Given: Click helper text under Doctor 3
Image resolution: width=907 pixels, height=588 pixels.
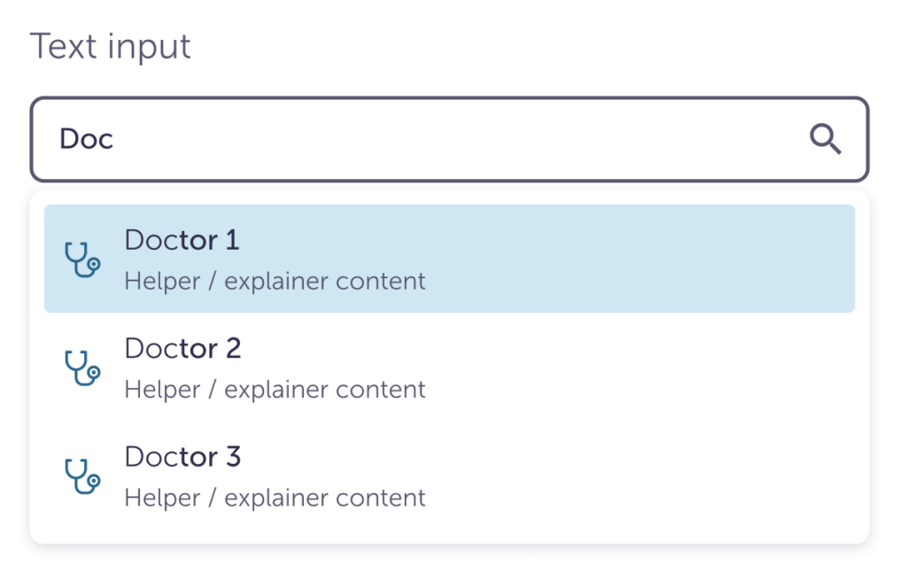Looking at the screenshot, I should pos(275,498).
